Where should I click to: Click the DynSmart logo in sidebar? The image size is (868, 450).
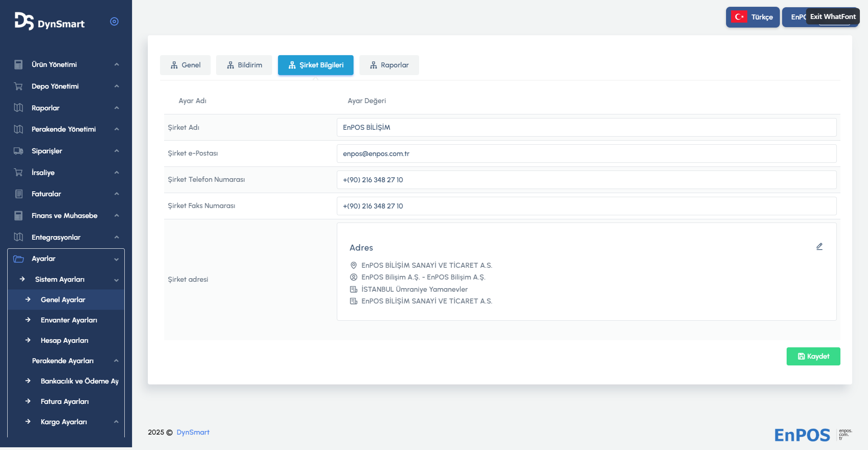[49, 21]
